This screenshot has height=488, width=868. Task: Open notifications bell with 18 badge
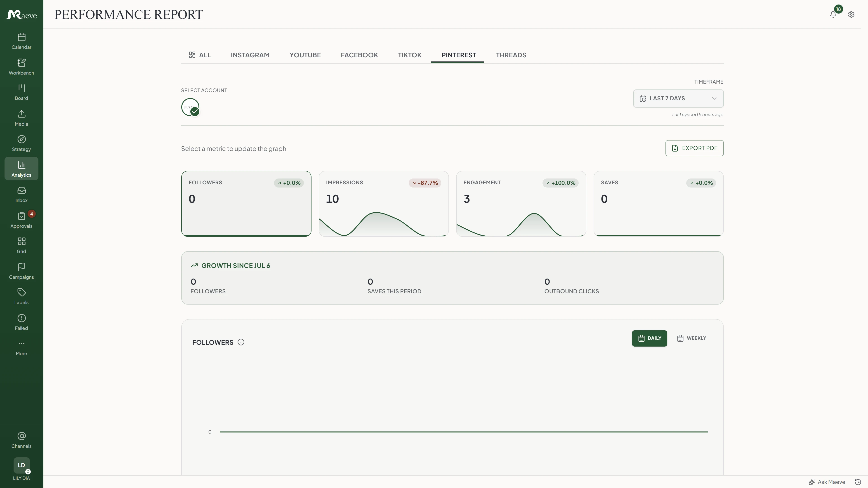click(x=833, y=14)
